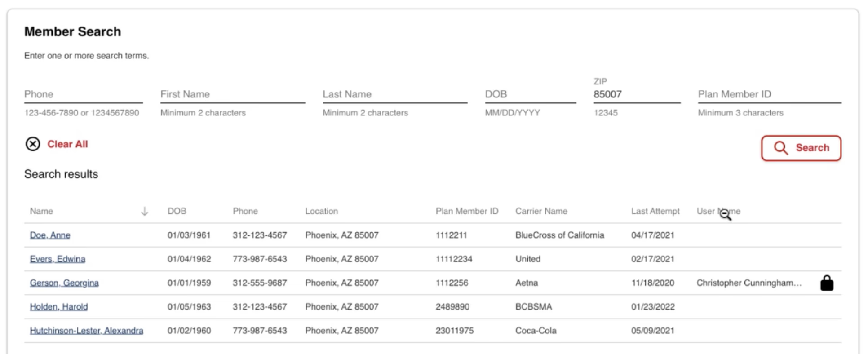Click the Clear All circled X icon
Viewport: 868px width, 354px height.
pos(33,144)
